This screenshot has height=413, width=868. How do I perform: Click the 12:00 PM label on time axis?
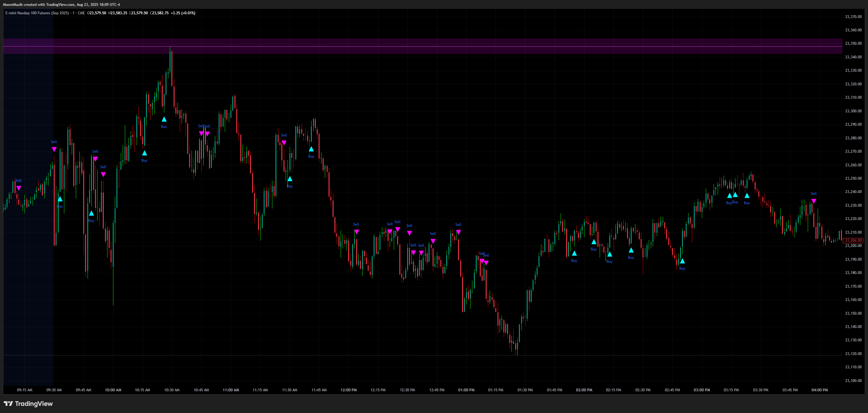point(348,390)
